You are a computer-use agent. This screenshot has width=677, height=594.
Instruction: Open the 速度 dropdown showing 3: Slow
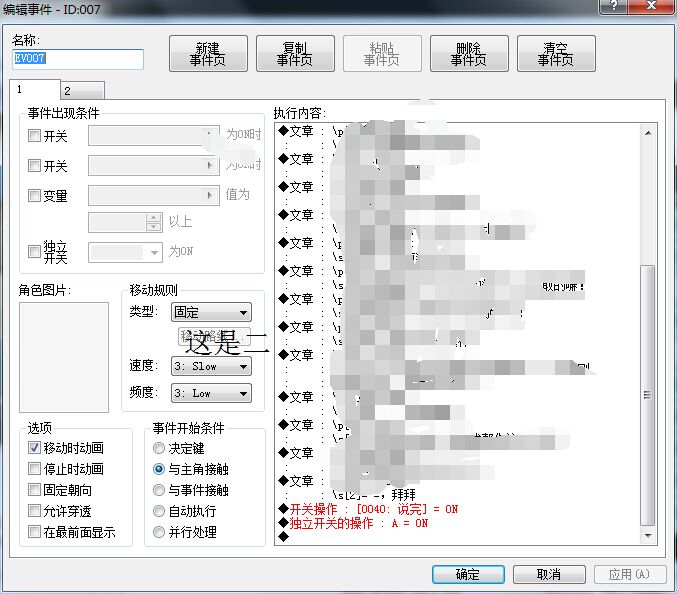pyautogui.click(x=212, y=366)
